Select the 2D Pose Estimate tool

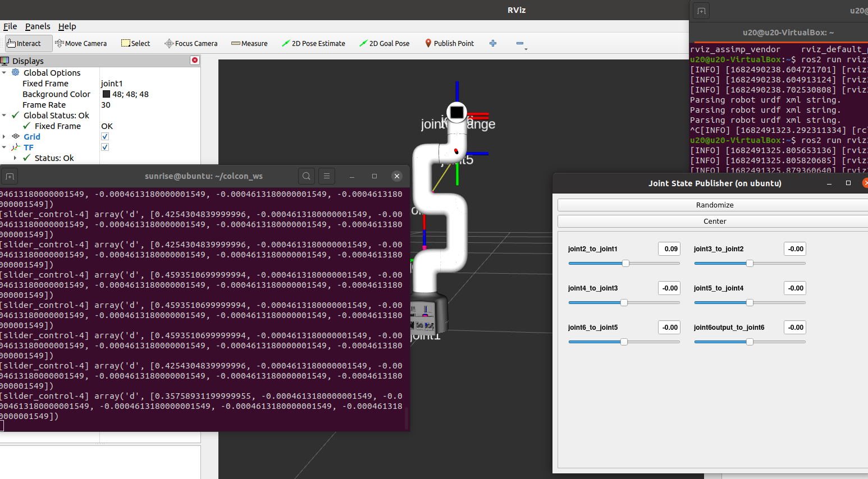coord(313,43)
